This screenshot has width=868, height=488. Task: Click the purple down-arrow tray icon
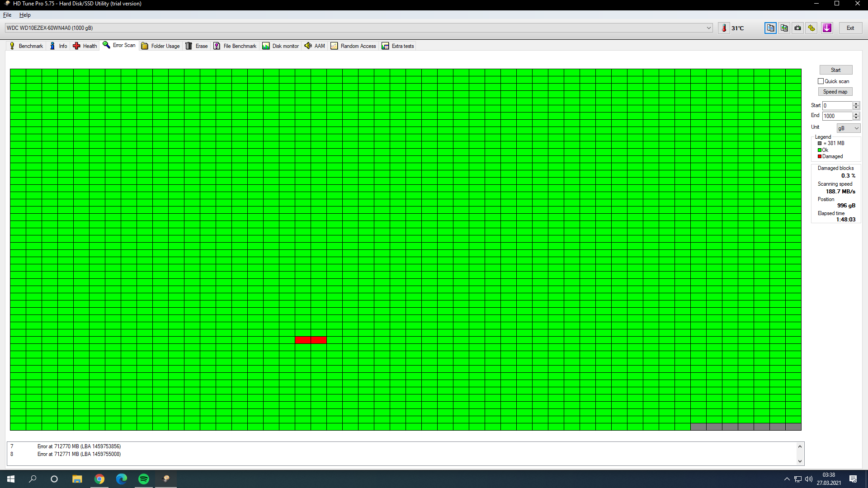tap(827, 28)
